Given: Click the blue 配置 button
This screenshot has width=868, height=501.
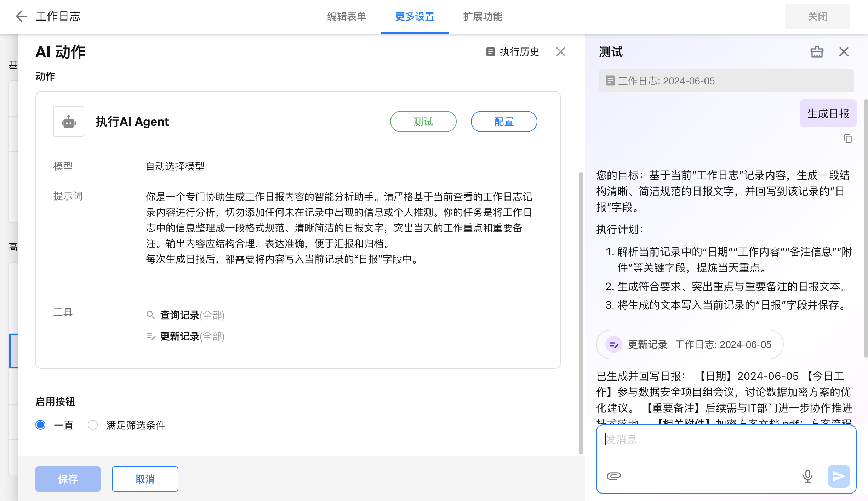Looking at the screenshot, I should pos(504,122).
